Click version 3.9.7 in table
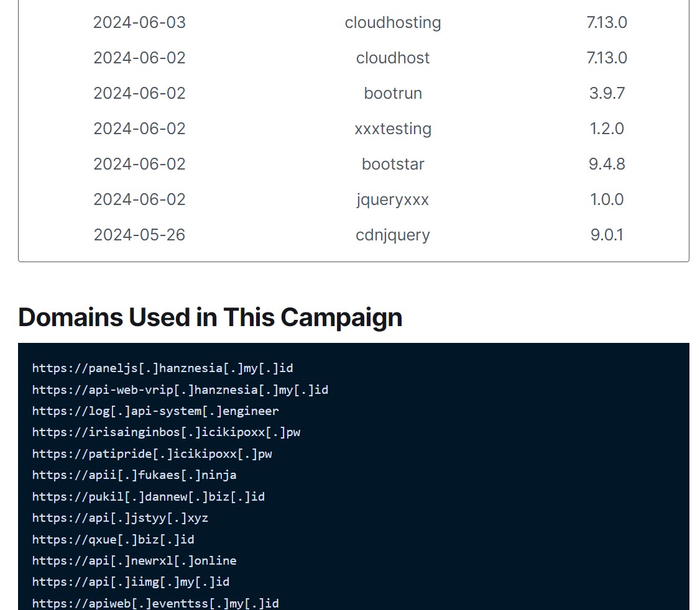 click(607, 93)
